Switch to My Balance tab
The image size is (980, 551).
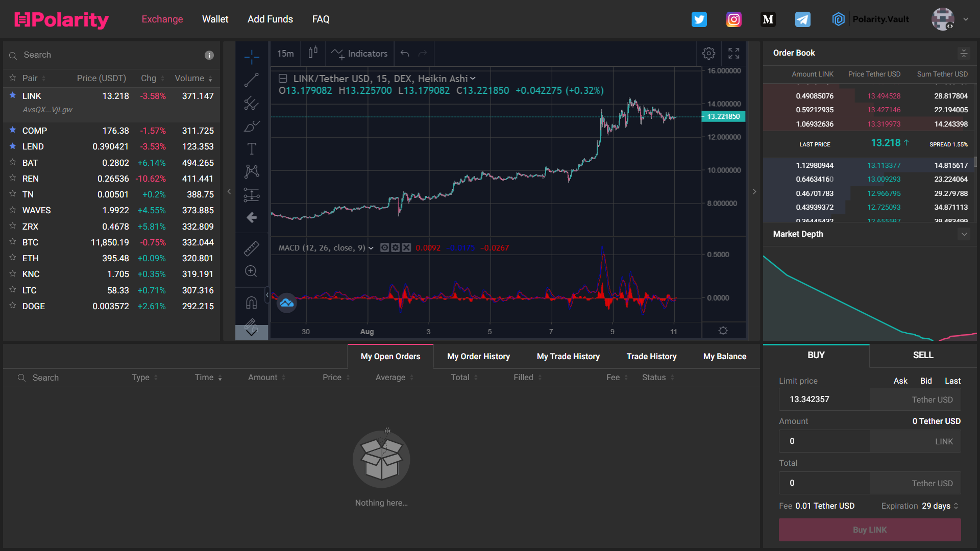(725, 357)
